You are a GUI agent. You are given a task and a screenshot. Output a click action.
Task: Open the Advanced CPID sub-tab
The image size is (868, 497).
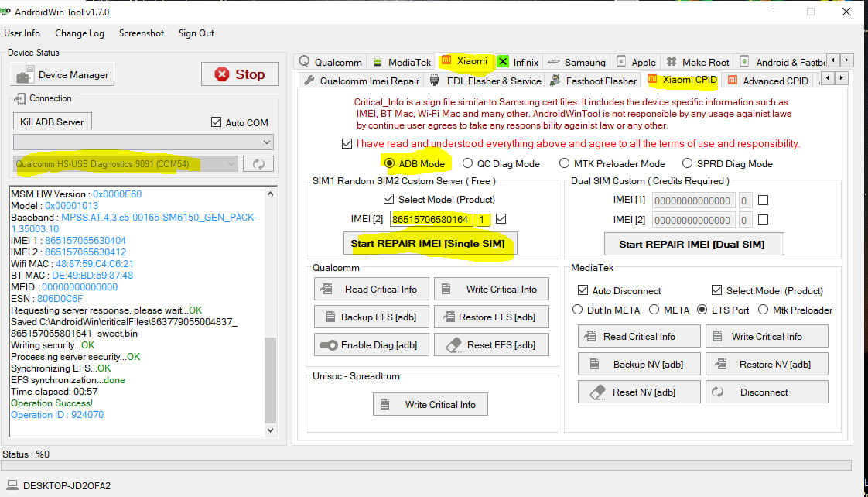(x=767, y=81)
